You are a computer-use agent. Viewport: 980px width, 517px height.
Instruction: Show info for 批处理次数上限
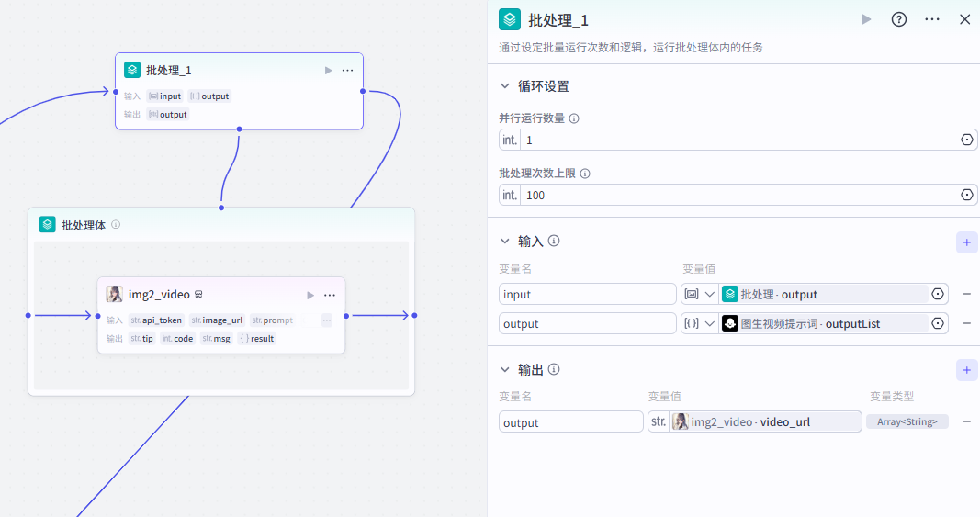click(585, 174)
